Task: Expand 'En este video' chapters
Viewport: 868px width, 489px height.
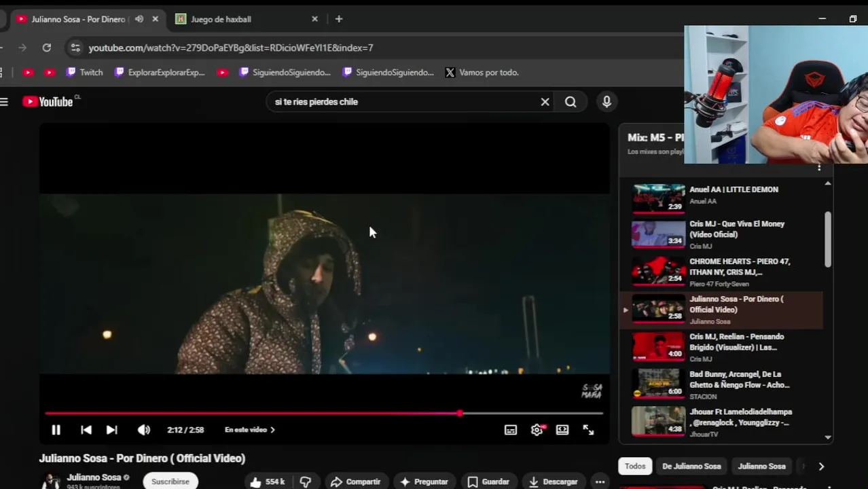Action: point(250,430)
